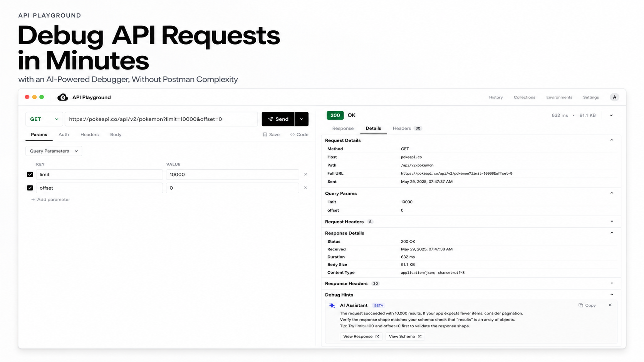Click the AI Assistant sparkle icon
Viewport: 644px width, 362px height.
[332, 306]
